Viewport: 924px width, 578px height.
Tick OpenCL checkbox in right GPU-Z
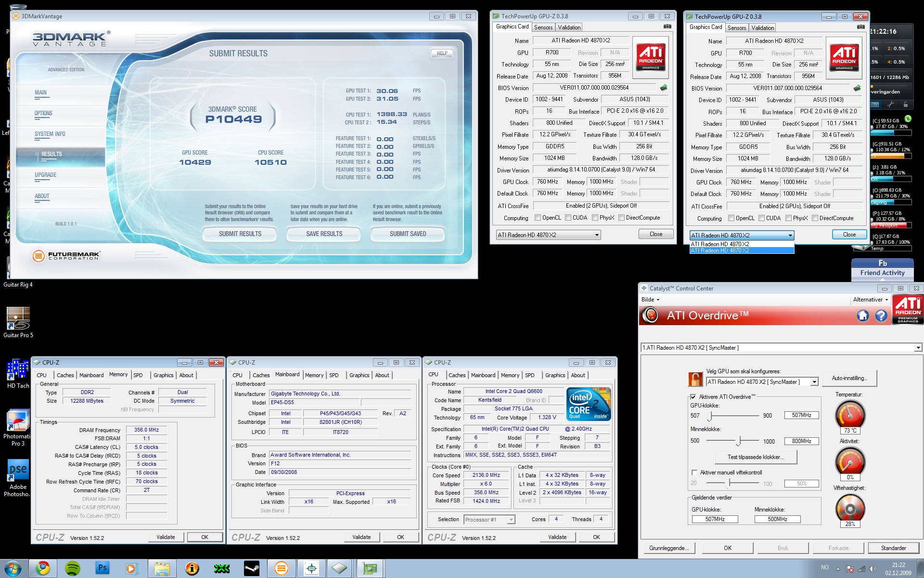(731, 218)
